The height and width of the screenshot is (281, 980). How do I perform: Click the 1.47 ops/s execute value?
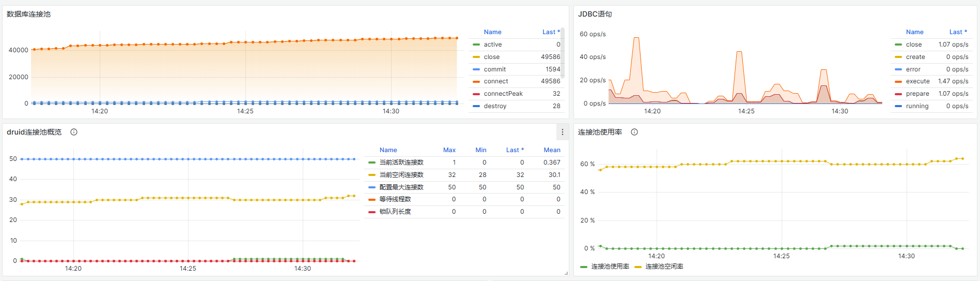click(x=953, y=81)
